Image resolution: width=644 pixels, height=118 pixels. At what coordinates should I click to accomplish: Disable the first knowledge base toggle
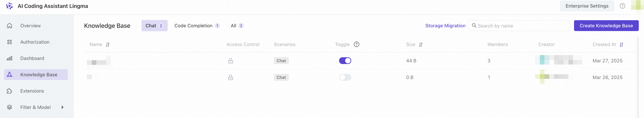coord(345,61)
